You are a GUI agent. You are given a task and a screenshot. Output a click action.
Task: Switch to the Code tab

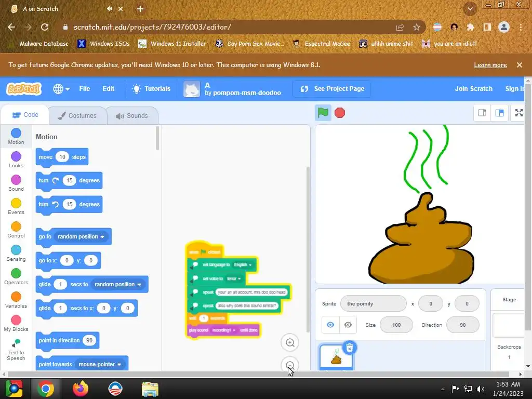(25, 115)
